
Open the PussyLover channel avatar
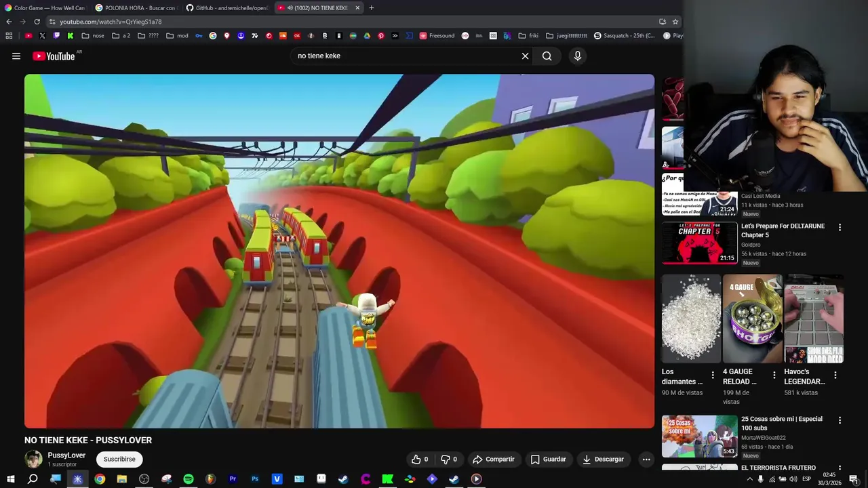(33, 460)
